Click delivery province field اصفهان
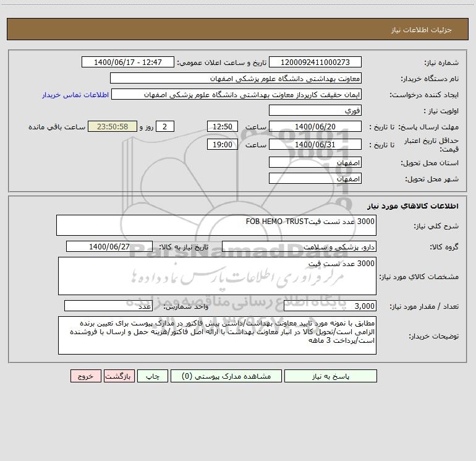Viewport: 476px width, 461px height. pyautogui.click(x=315, y=163)
